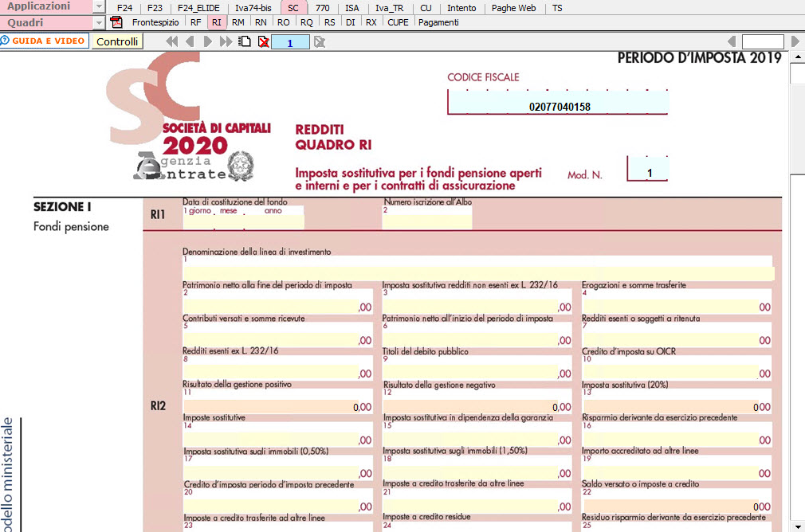Open the Pagamenti tab
This screenshot has width=805, height=532.
click(438, 22)
